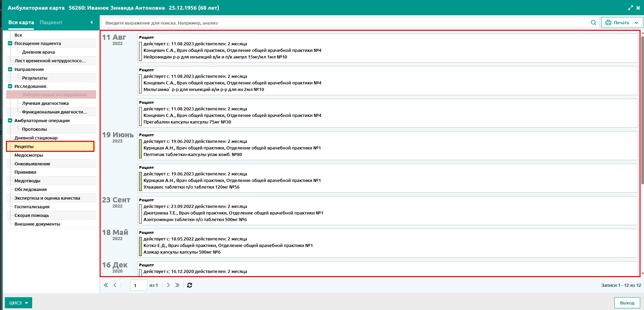Click the Выход button
The height and width of the screenshot is (310, 644).
click(627, 303)
